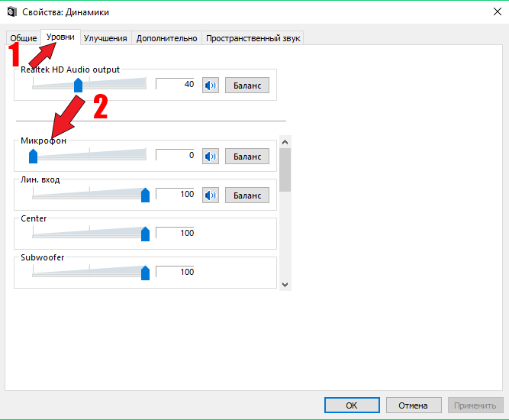
Task: Switch to the Общие tab
Action: coord(23,38)
